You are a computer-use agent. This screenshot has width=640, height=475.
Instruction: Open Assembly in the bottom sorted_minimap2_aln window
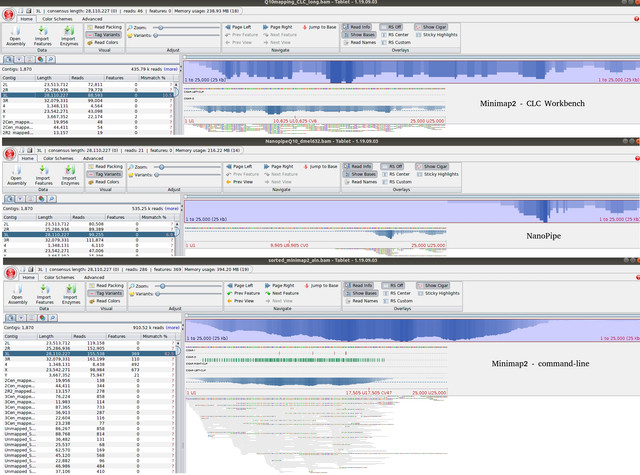[x=18, y=294]
